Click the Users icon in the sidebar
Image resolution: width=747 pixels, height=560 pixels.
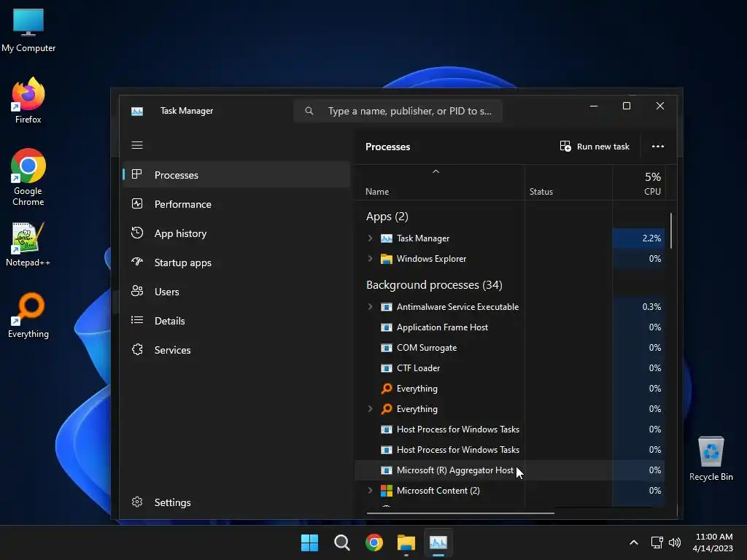pyautogui.click(x=136, y=291)
